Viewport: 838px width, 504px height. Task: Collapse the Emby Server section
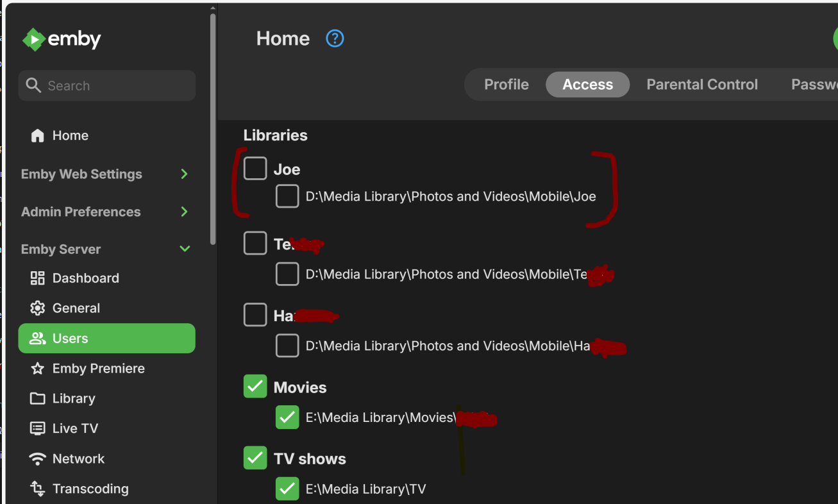coord(185,249)
